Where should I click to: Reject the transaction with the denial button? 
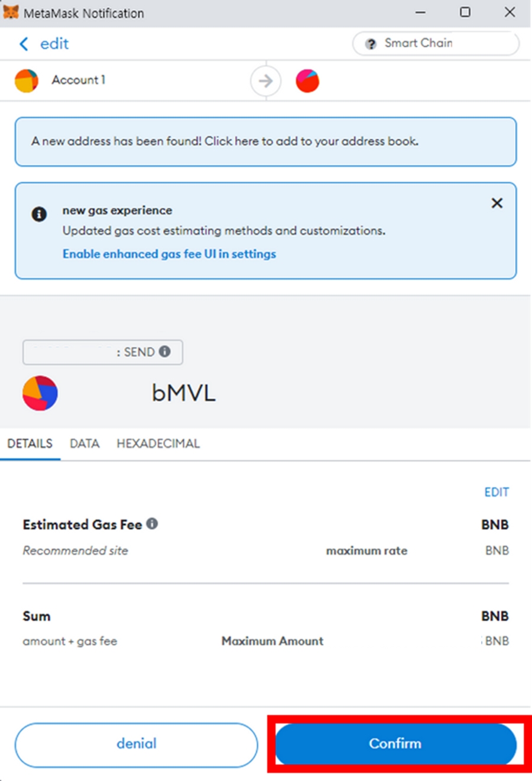(137, 744)
